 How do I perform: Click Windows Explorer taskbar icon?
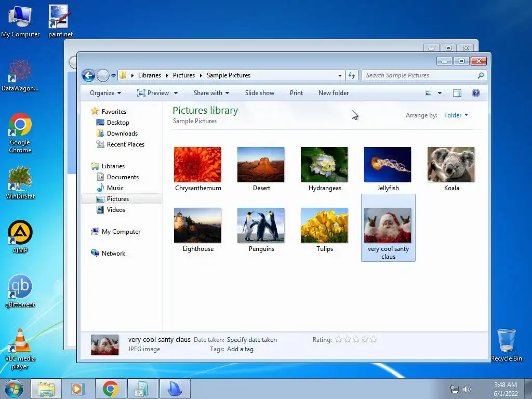(46, 389)
